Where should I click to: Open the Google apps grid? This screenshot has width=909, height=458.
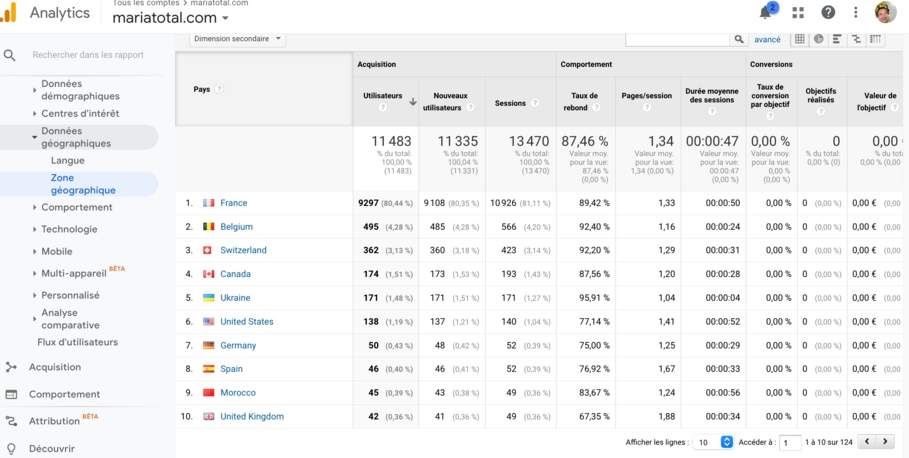click(798, 13)
